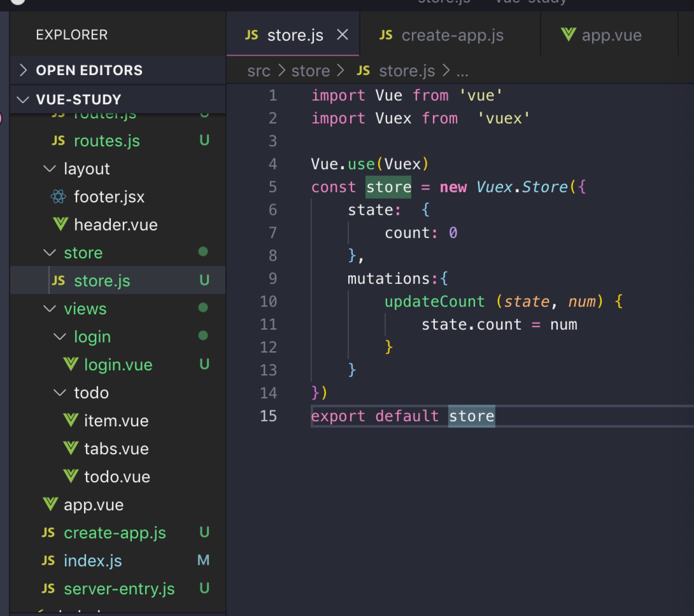Switch to the create-app.js tab
Screen dimensions: 694x616
click(450, 34)
